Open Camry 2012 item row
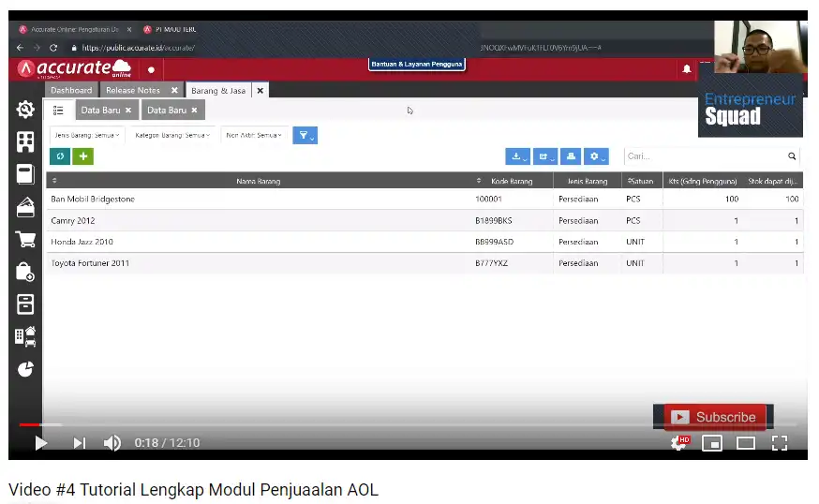This screenshot has height=504, width=819. click(424, 220)
